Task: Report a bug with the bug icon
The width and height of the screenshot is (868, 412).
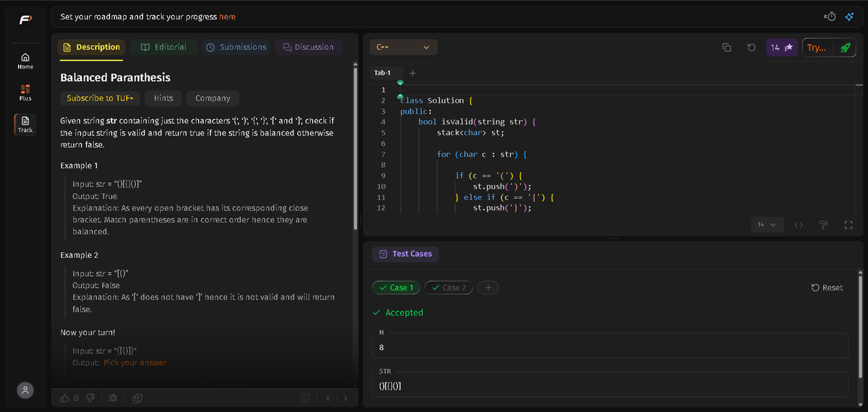Action: 114,398
